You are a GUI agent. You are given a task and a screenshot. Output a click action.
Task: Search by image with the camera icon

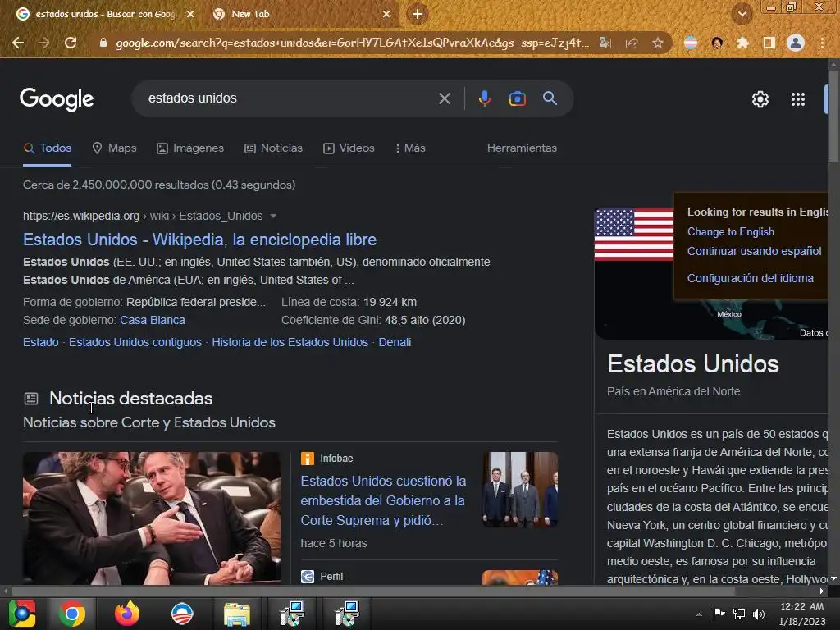click(x=517, y=98)
